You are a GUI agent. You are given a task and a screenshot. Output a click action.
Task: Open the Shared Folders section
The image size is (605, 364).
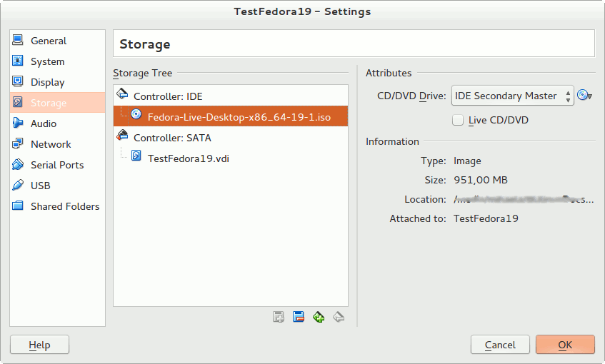pos(64,206)
